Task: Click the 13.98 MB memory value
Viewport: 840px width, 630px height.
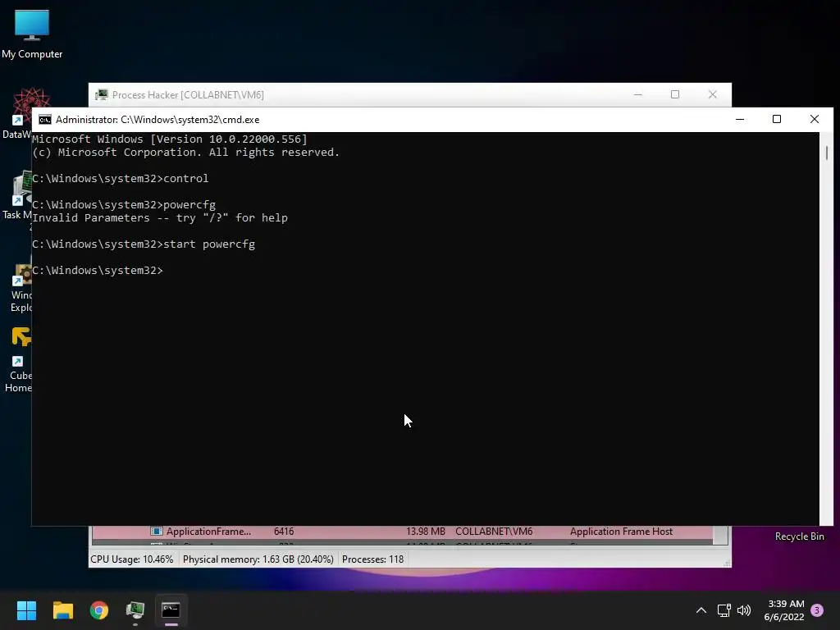Action: pos(426,532)
